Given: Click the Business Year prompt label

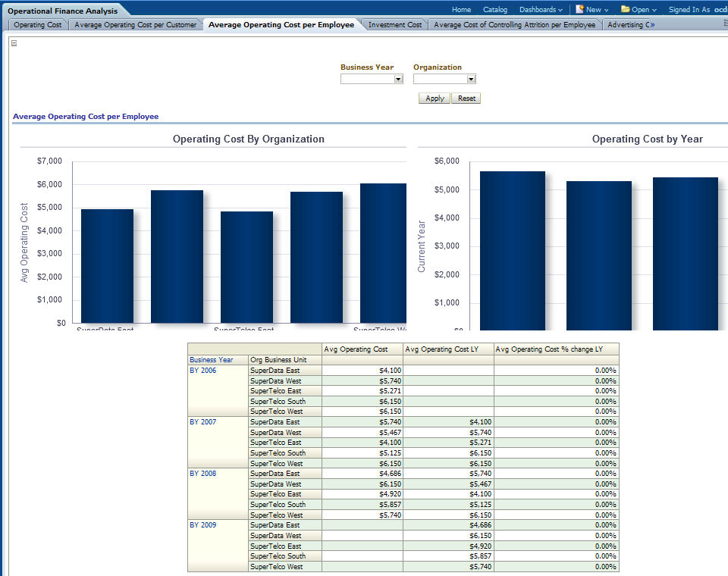Looking at the screenshot, I should pos(367,67).
